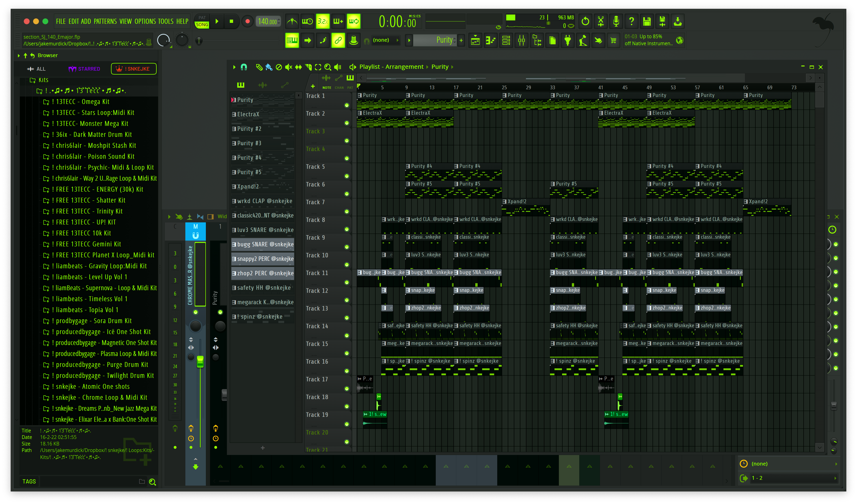The width and height of the screenshot is (857, 504).
Task: Toggle the playlist snap magnet
Action: coord(244,67)
